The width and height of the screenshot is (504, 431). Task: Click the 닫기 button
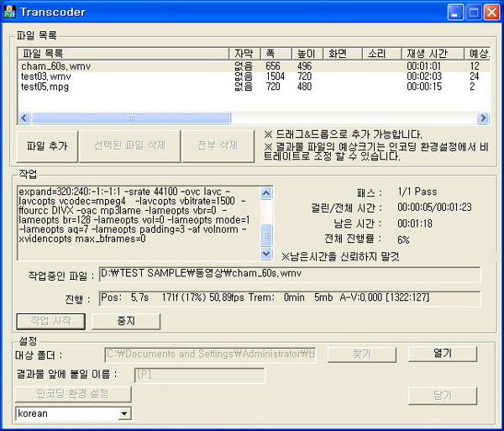(443, 396)
